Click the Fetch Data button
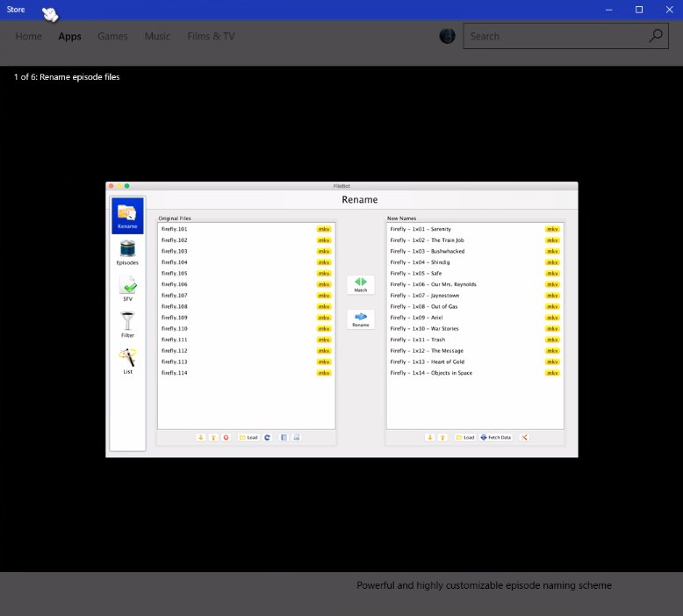The width and height of the screenshot is (683, 616). [496, 438]
